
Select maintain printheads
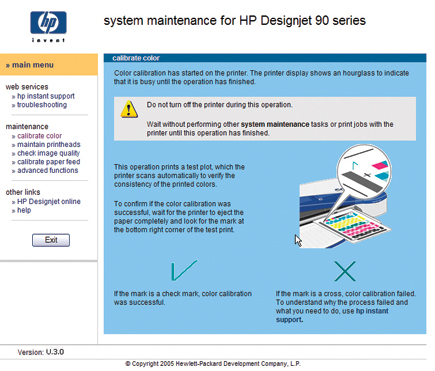click(x=49, y=144)
